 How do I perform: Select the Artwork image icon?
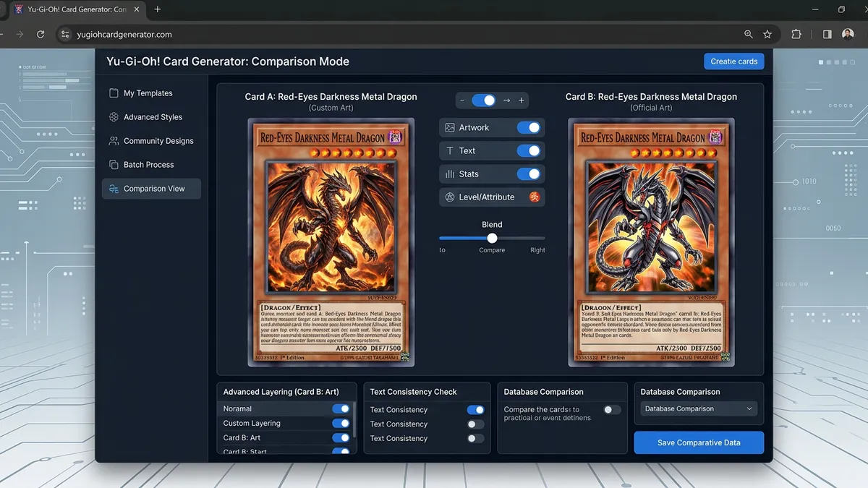[450, 127]
